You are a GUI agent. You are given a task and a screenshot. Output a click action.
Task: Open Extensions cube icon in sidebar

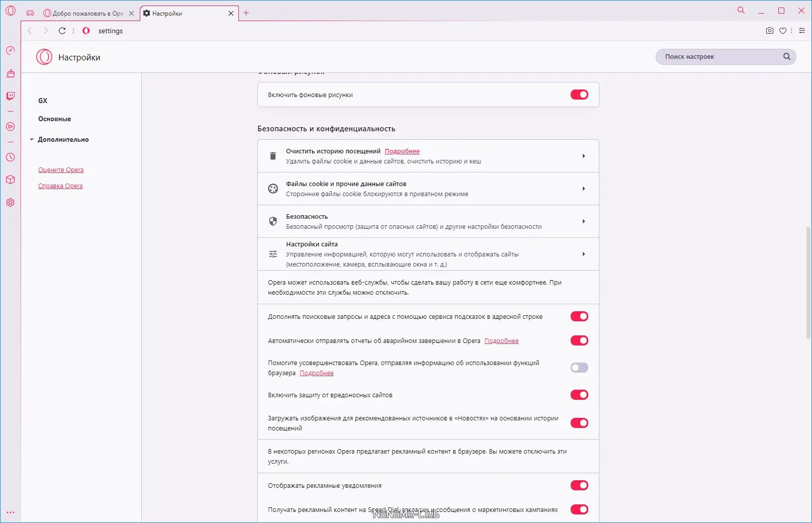coord(11,180)
